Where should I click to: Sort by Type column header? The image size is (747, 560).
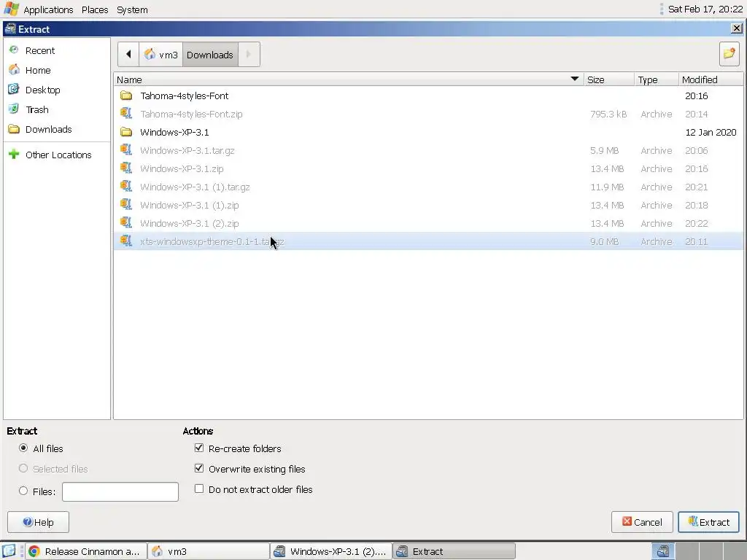pyautogui.click(x=656, y=79)
